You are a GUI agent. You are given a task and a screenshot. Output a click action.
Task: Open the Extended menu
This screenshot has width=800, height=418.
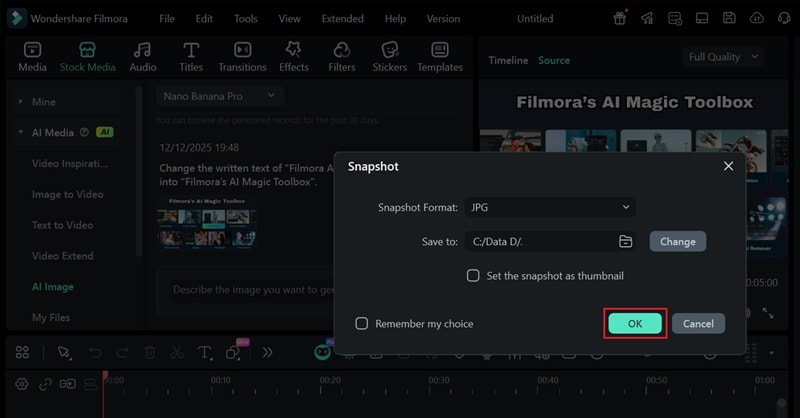[x=342, y=18]
